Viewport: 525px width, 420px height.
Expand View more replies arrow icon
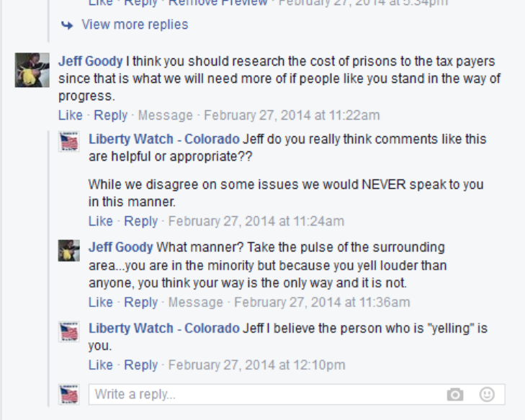tap(67, 25)
